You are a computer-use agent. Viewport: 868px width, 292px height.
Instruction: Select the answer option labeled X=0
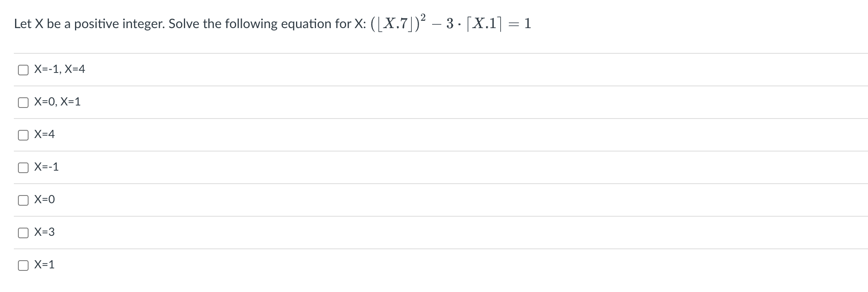44,200
